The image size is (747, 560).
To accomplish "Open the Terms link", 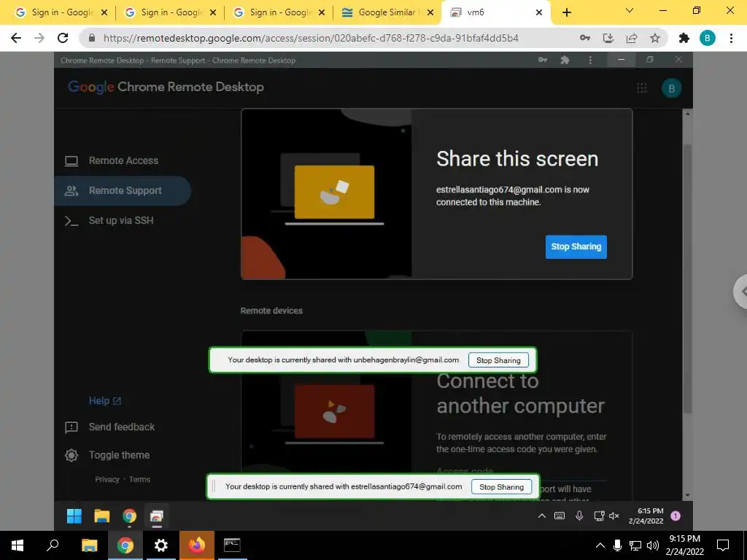I will coord(139,480).
